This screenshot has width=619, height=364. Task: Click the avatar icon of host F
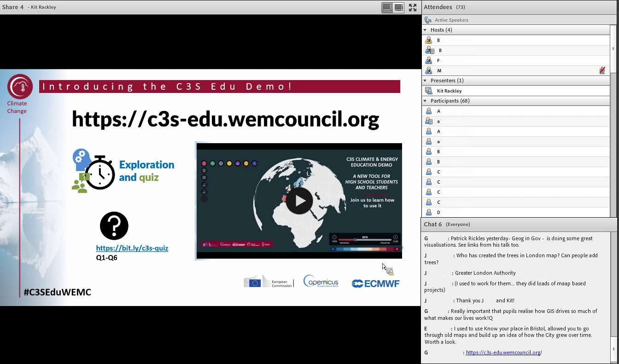[429, 61]
